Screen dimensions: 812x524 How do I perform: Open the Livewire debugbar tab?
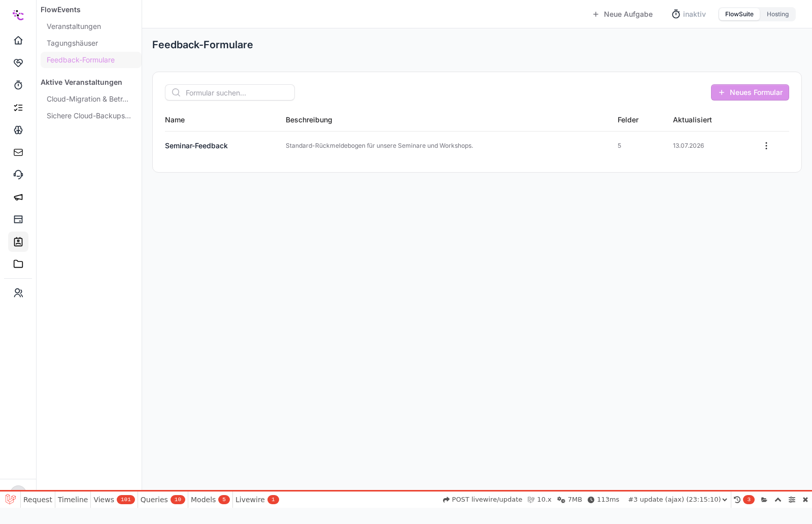tap(257, 500)
